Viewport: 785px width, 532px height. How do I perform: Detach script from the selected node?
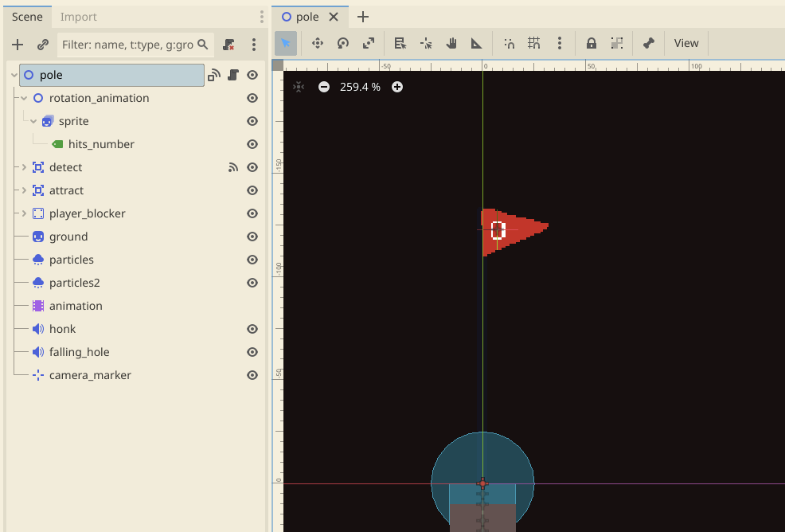pyautogui.click(x=228, y=45)
